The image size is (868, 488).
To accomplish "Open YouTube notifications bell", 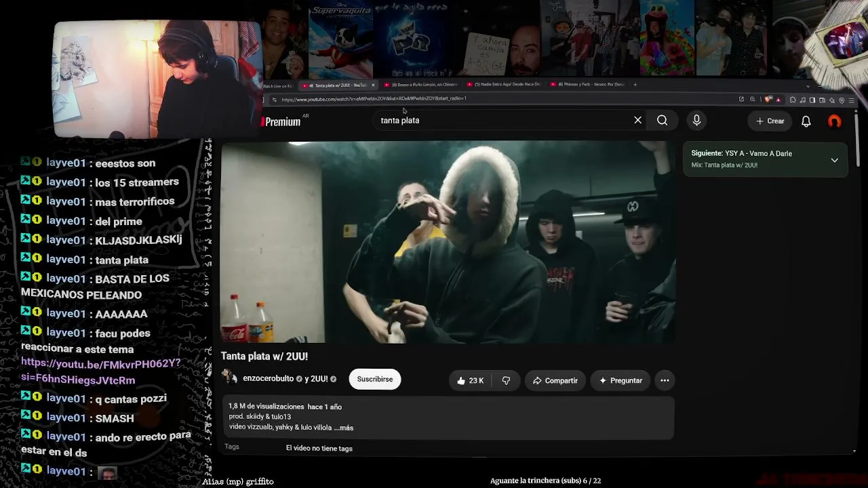I will (806, 121).
